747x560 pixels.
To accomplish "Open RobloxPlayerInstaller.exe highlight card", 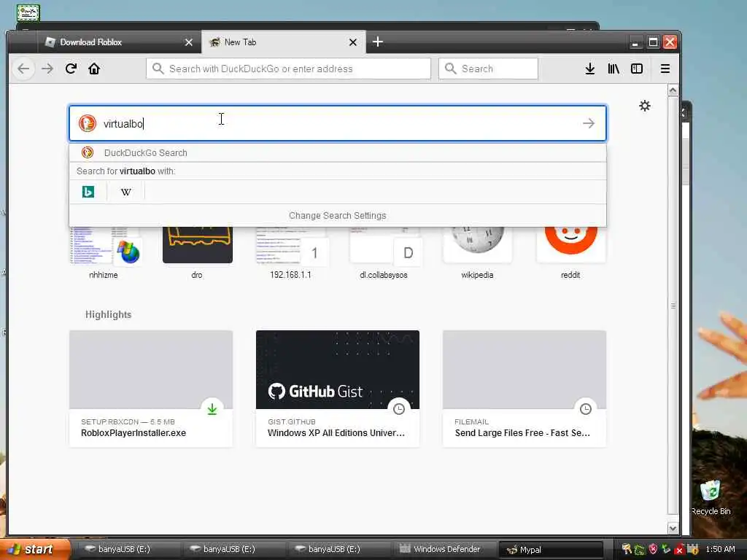I will 151,389.
